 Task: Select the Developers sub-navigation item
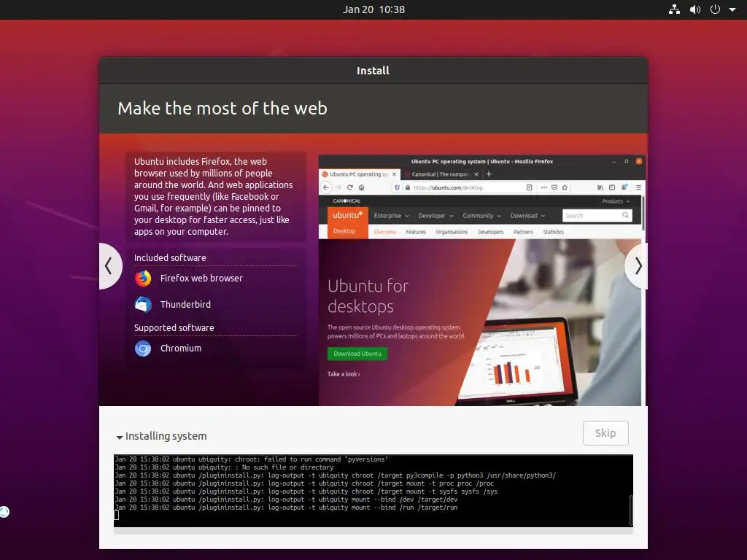pos(491,232)
